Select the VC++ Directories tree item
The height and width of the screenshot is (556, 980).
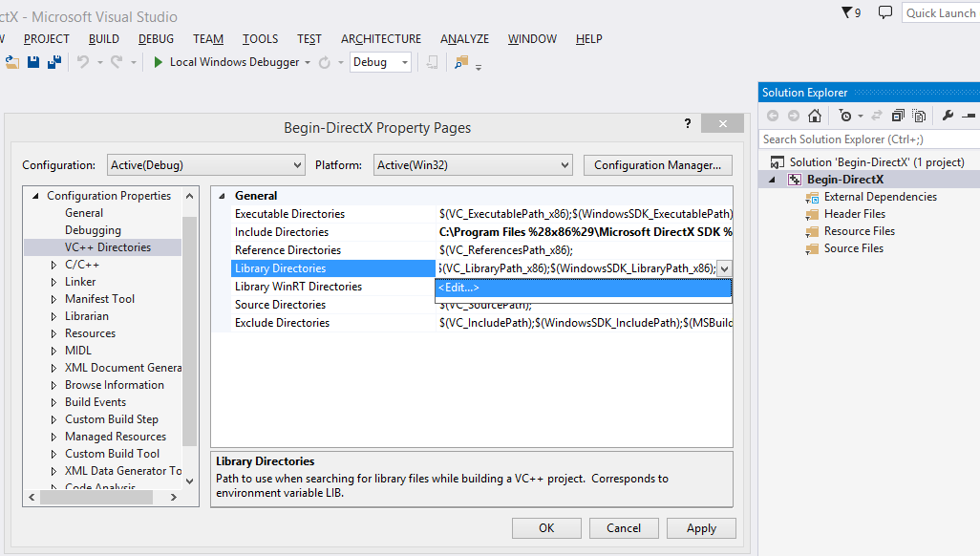(x=108, y=247)
